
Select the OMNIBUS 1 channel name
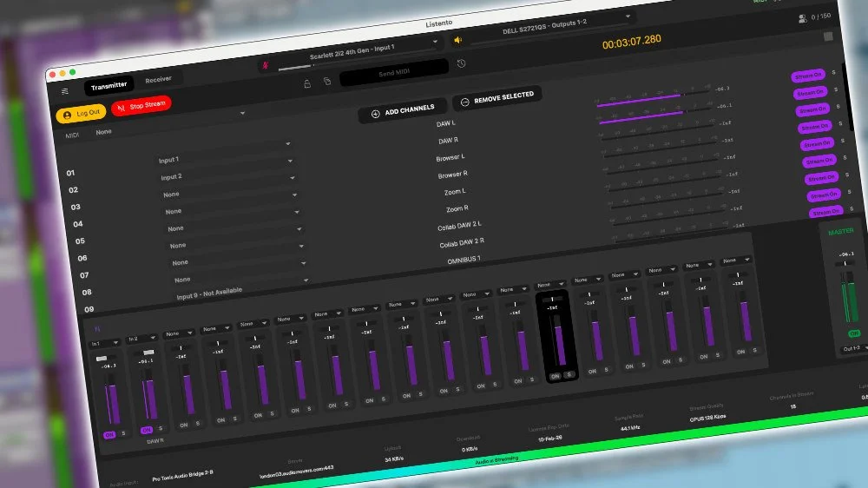pyautogui.click(x=464, y=260)
